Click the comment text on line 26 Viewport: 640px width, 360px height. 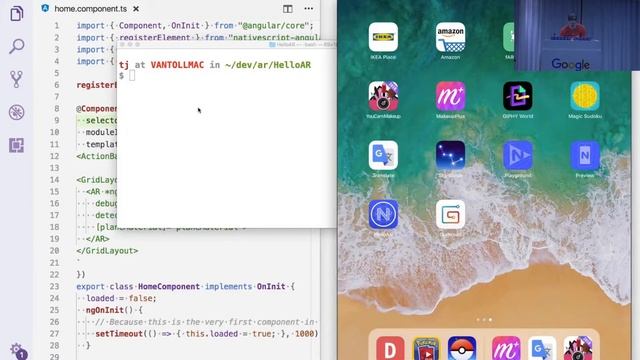(x=206, y=322)
